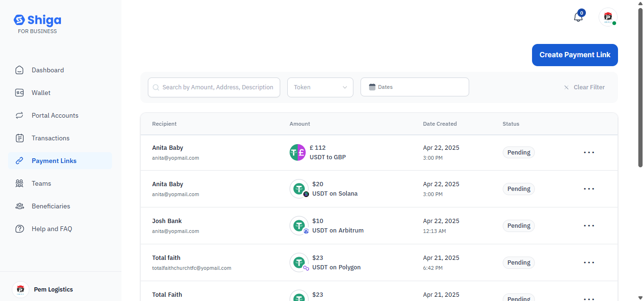
Task: Open the Transactions page
Action: [x=60, y=138]
